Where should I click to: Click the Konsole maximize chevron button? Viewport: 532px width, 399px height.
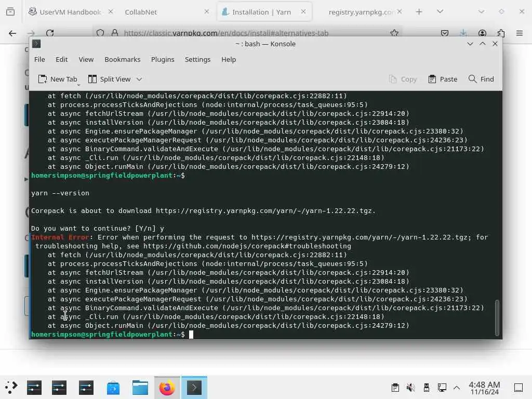[483, 44]
